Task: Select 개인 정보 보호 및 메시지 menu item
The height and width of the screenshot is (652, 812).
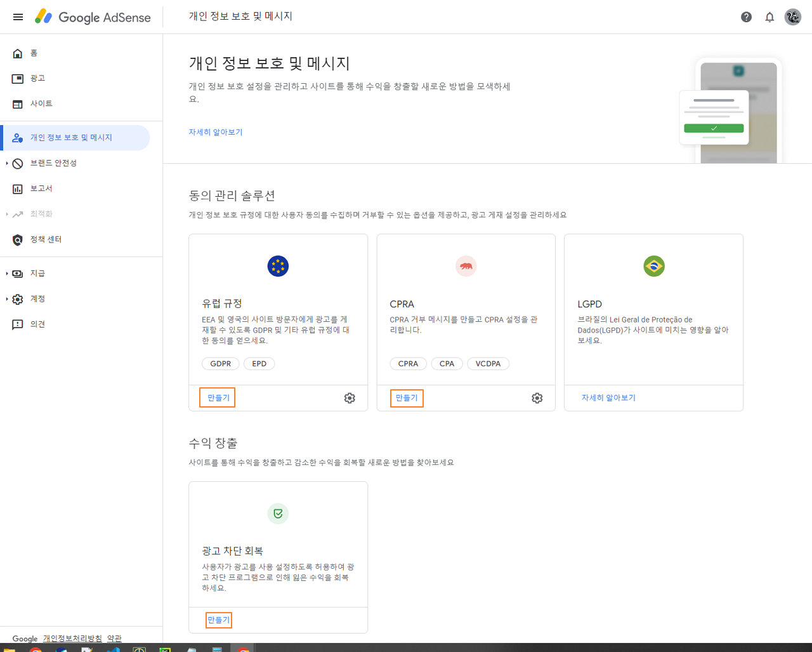Action: tap(76, 138)
